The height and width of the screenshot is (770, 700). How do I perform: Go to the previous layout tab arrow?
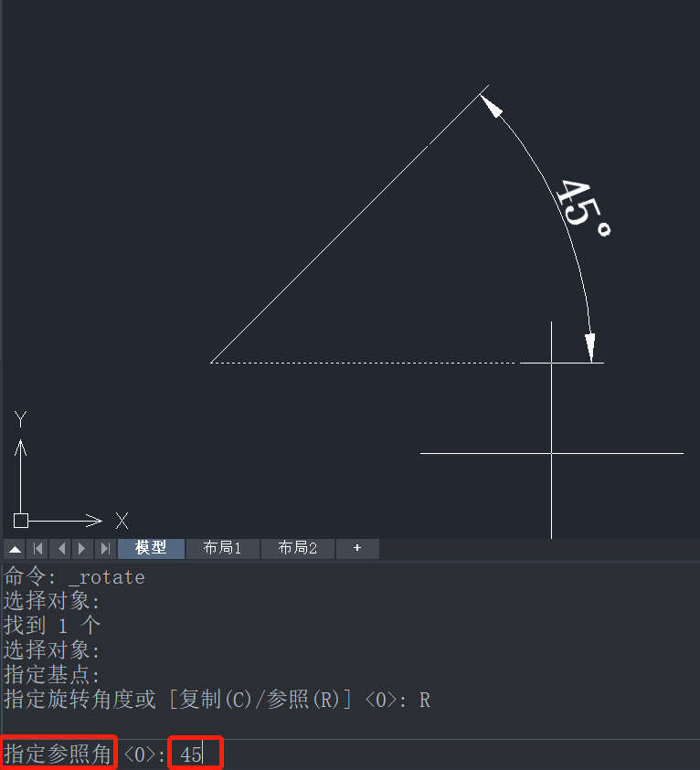point(61,549)
